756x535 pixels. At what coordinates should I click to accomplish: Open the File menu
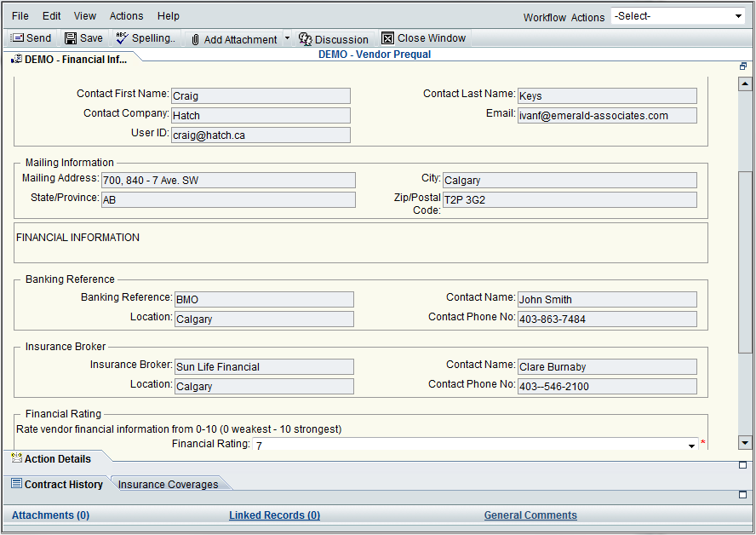pyautogui.click(x=20, y=16)
